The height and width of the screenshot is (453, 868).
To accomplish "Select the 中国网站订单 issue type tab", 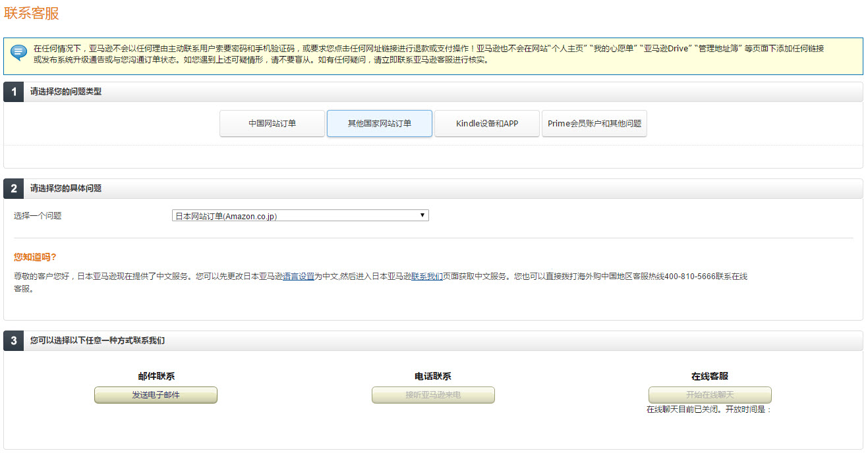I will (x=272, y=123).
